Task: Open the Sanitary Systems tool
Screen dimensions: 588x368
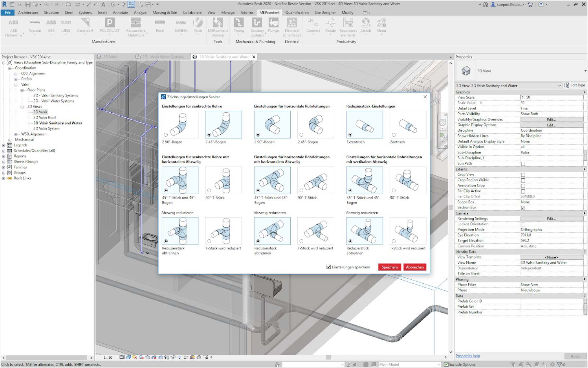Action: pyautogui.click(x=257, y=27)
